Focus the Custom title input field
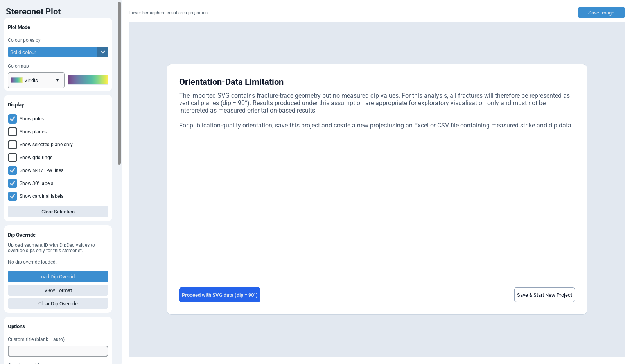 point(58,351)
